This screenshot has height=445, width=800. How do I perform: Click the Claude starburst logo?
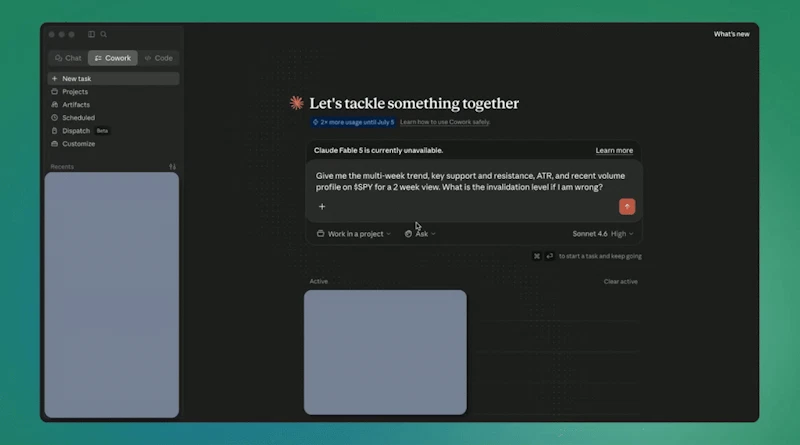296,103
